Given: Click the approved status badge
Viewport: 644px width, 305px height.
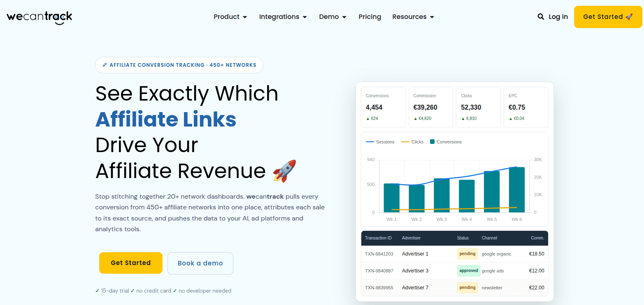Looking at the screenshot, I should (x=469, y=271).
